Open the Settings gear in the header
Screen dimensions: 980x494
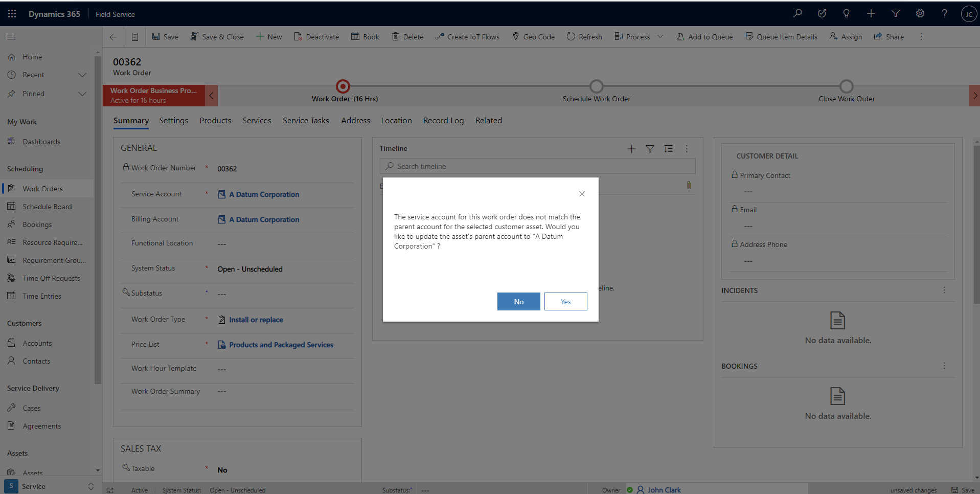(920, 13)
